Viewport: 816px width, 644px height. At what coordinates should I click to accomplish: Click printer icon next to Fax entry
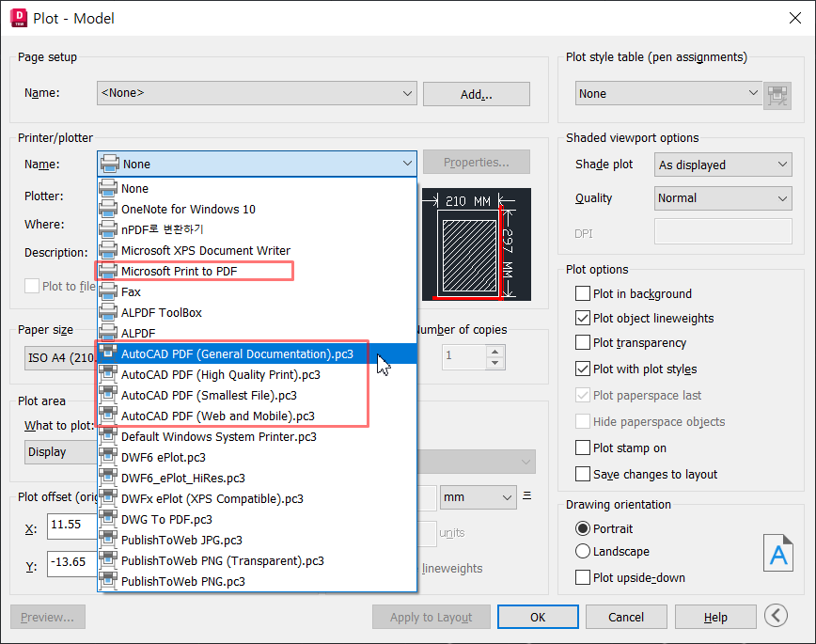(x=108, y=292)
